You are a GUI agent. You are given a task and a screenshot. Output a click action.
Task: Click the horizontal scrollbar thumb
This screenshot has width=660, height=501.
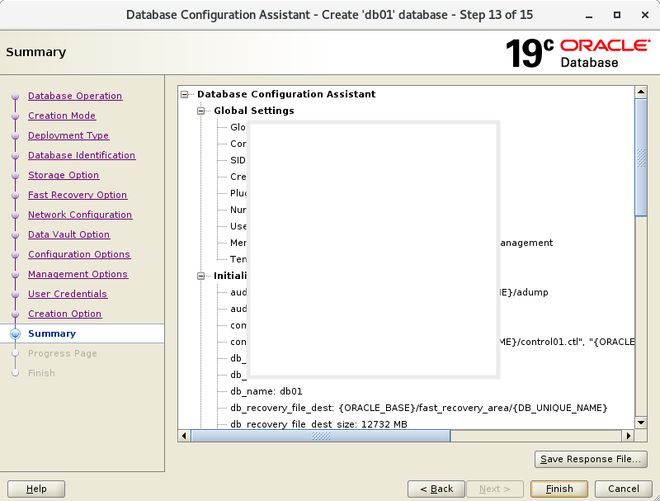click(x=320, y=435)
